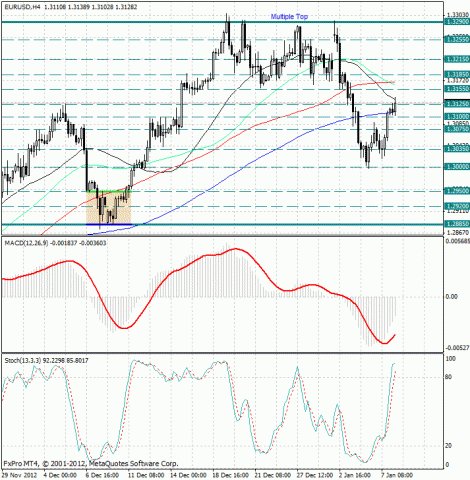Click the 1.29200 price level label
Viewport: 470px width, 480px height.
[x=457, y=206]
